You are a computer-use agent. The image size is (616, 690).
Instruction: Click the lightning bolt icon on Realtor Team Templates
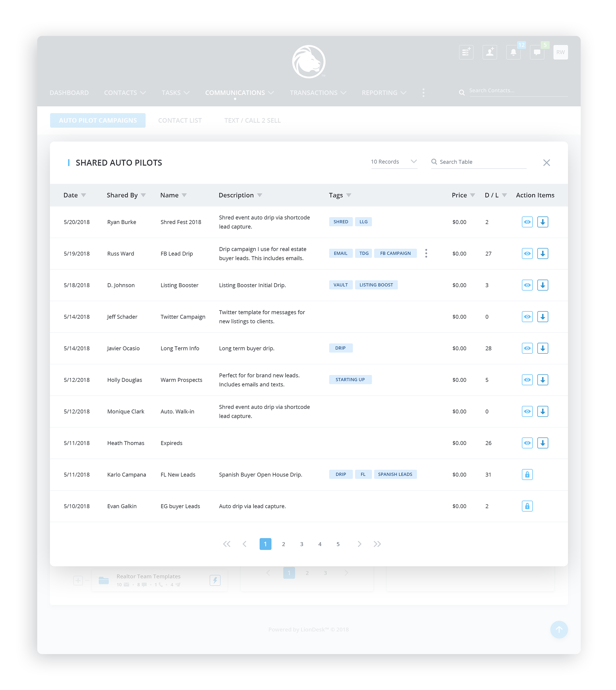pos(215,580)
